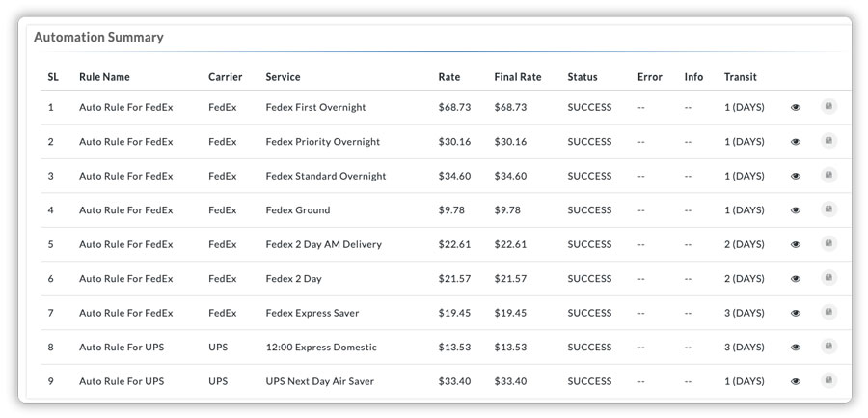Select the UPS Next Day Air Saver cell
This screenshot has height=418, width=868.
(320, 382)
